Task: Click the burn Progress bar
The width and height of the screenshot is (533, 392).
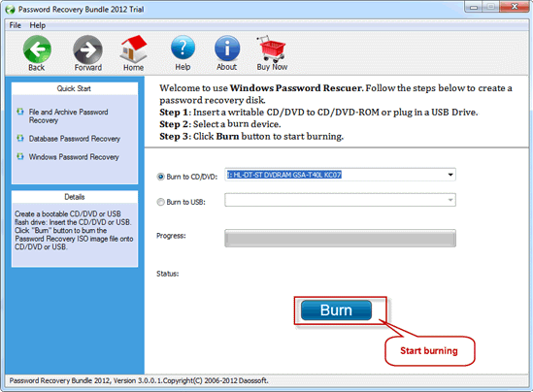Action: [340, 238]
